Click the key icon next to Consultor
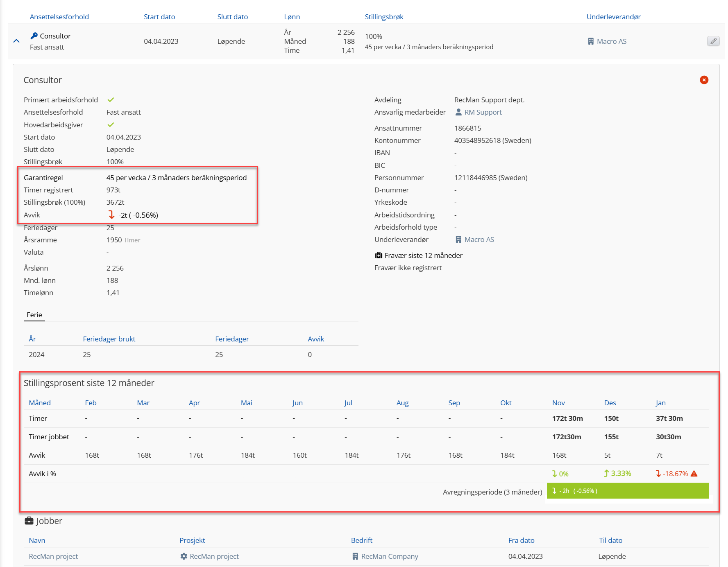The width and height of the screenshot is (728, 567). coord(34,36)
